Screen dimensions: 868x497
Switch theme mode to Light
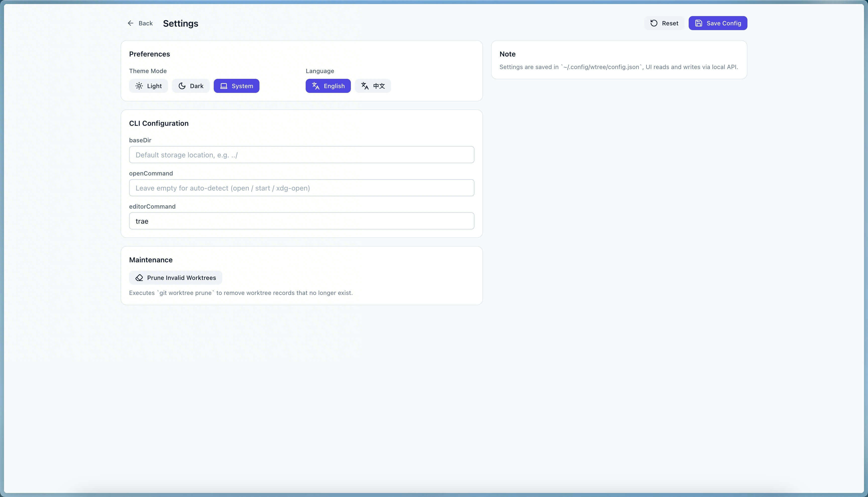pos(148,86)
